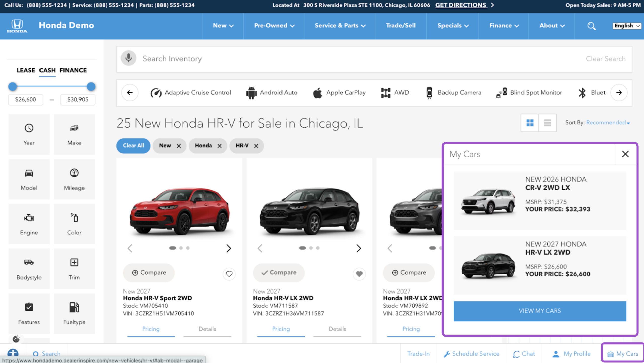Filter by Backup Camera feature

[454, 93]
